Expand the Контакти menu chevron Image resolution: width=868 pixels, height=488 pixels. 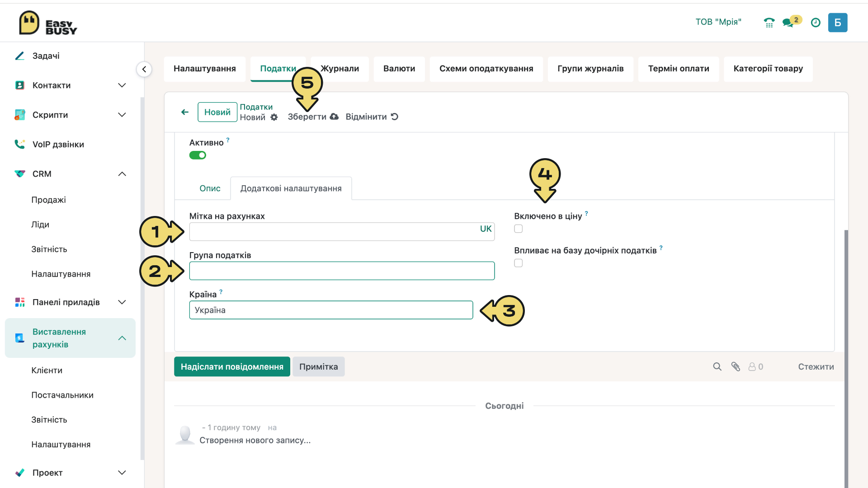122,85
